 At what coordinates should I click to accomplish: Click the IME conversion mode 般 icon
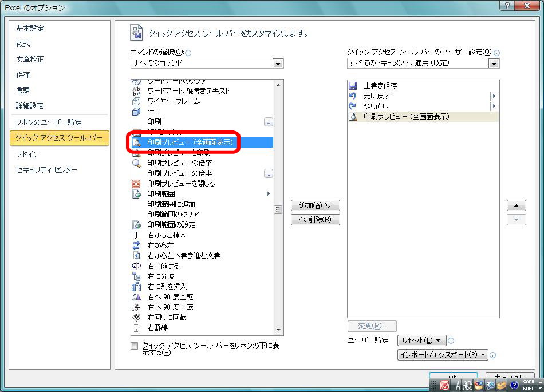[467, 385]
